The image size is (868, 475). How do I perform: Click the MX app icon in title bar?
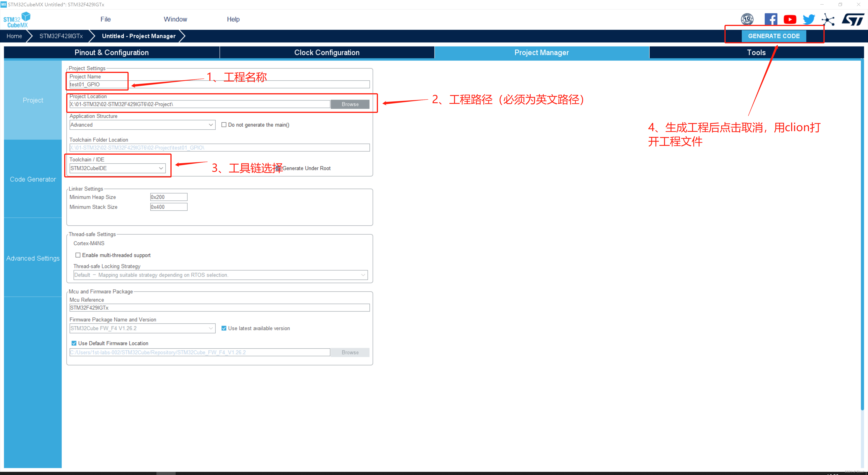pyautogui.click(x=3, y=4)
